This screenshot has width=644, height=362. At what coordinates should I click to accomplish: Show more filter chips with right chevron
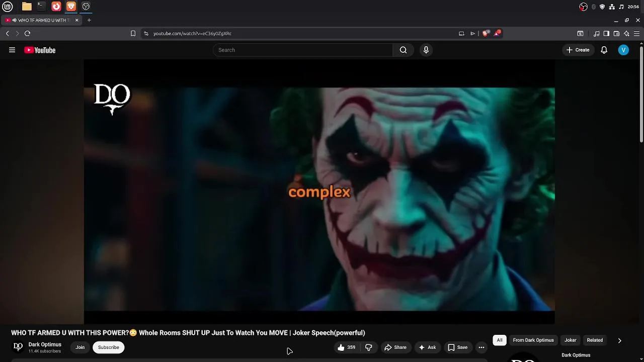point(619,340)
